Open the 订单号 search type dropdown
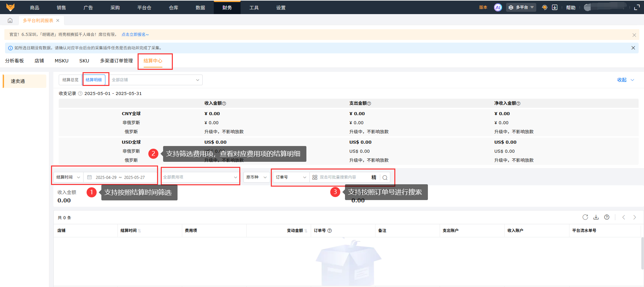The height and width of the screenshot is (287, 644). [x=291, y=177]
